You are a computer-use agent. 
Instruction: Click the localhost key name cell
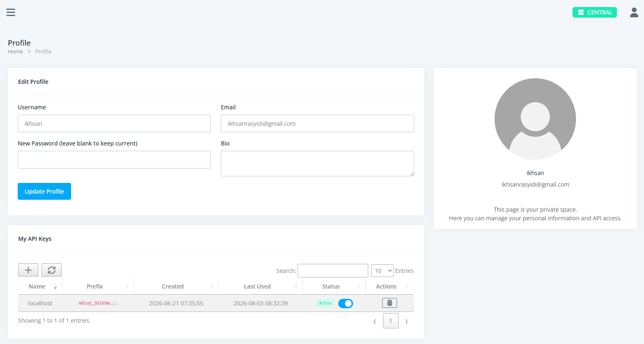pos(40,303)
